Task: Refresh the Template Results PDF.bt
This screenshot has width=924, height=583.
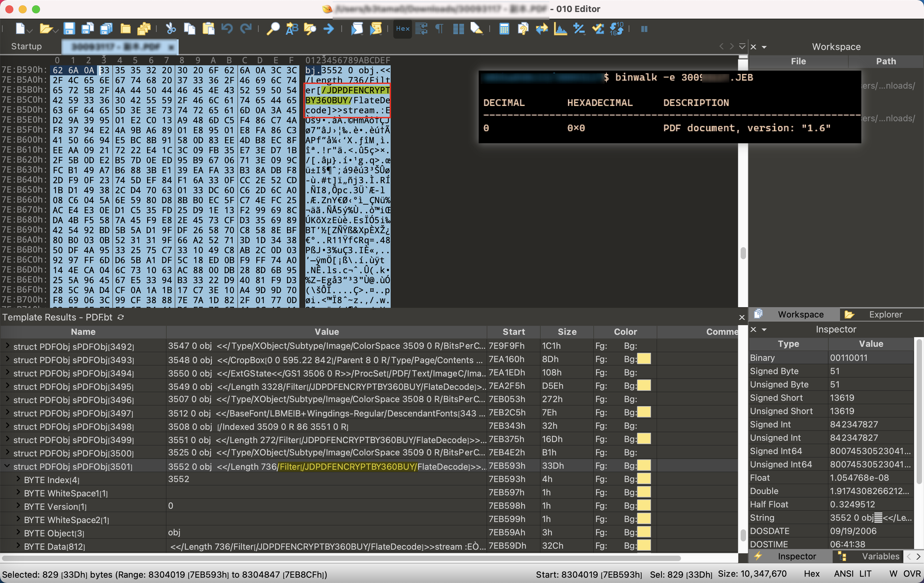Action: tap(121, 317)
